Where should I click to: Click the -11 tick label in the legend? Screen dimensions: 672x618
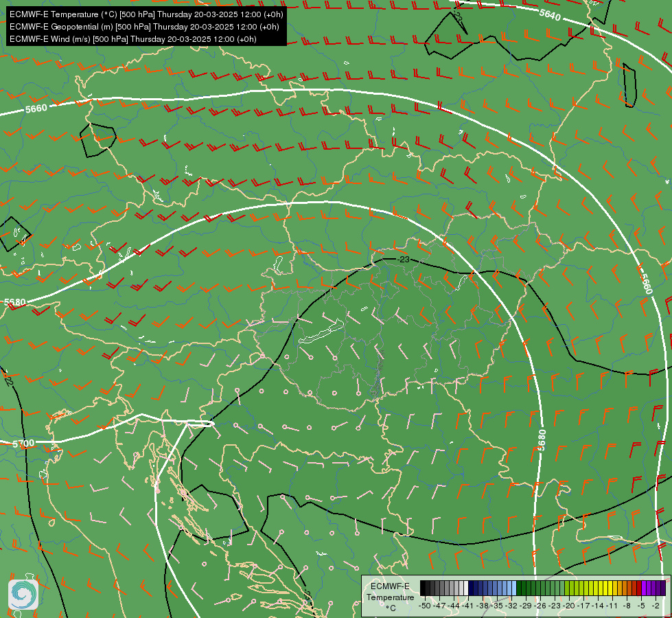[x=613, y=606]
